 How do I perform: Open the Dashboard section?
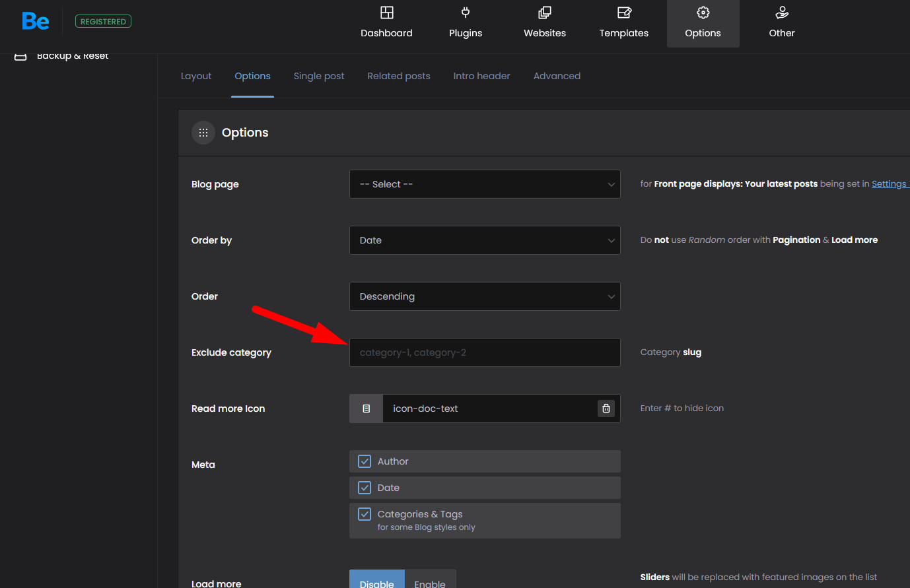(x=386, y=23)
